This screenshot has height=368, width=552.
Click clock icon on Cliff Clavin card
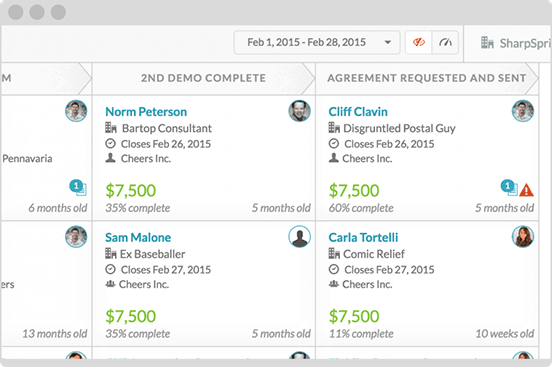[334, 144]
